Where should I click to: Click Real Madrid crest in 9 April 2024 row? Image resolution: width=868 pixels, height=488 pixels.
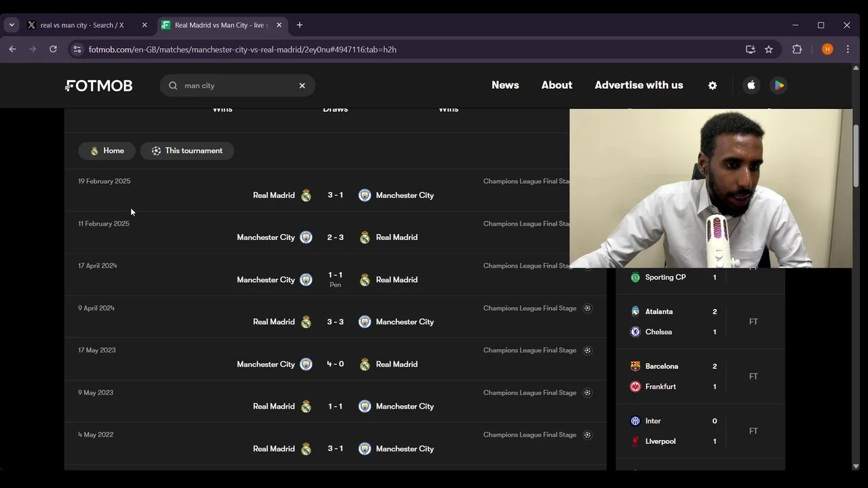(306, 322)
